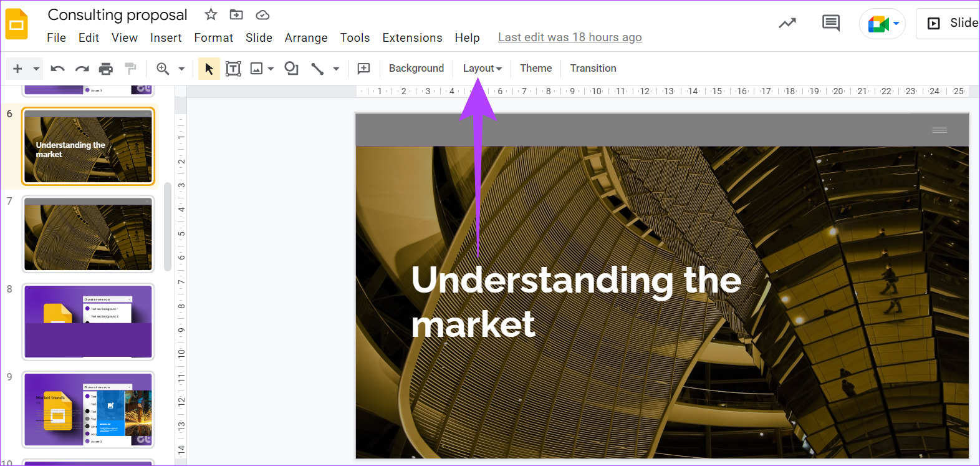This screenshot has width=980, height=466.
Task: Check the cloud save status icon
Action: coord(262,14)
